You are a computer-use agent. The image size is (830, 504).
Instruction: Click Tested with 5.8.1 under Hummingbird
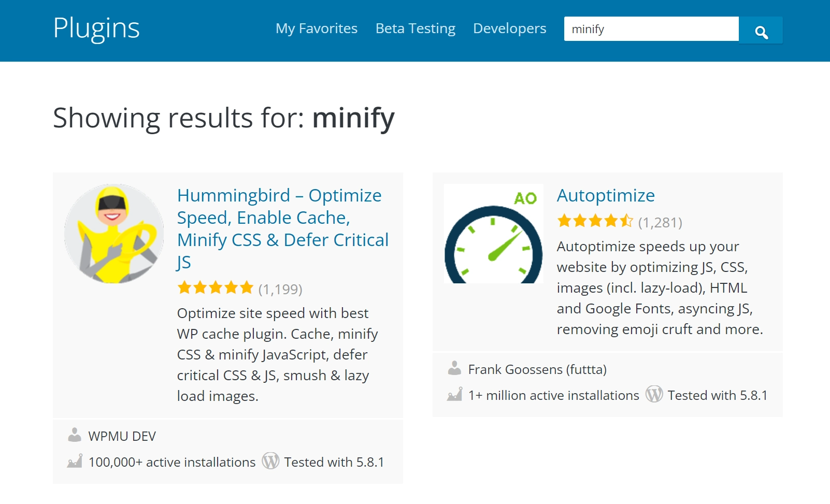point(334,462)
